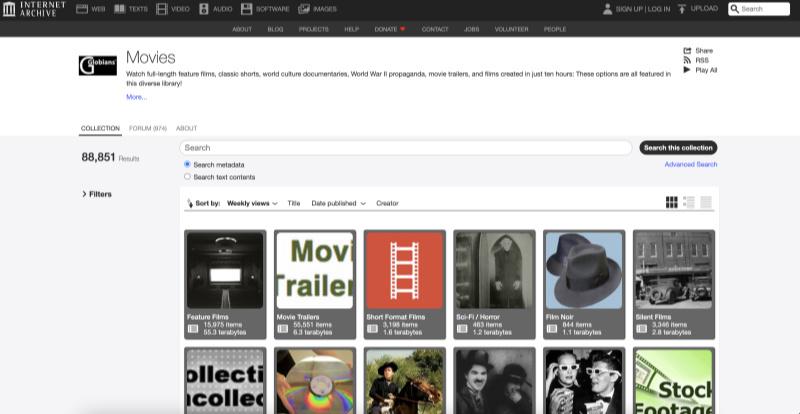Switch to extended list view

[x=689, y=203]
